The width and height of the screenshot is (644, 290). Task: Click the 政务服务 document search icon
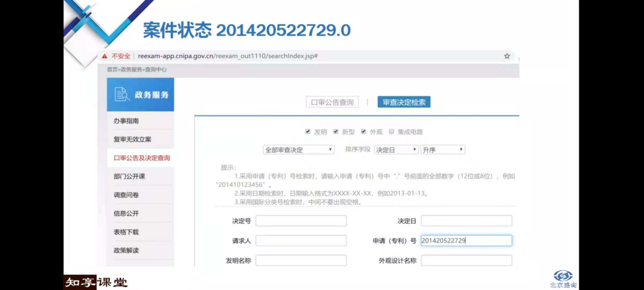[x=122, y=94]
